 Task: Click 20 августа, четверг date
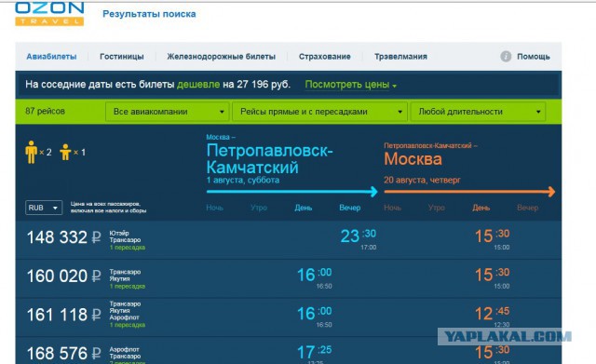pyautogui.click(x=422, y=180)
